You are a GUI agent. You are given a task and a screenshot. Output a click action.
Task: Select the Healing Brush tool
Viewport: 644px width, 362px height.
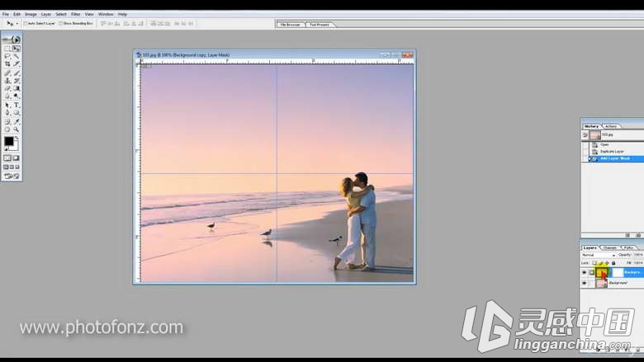pos(7,73)
